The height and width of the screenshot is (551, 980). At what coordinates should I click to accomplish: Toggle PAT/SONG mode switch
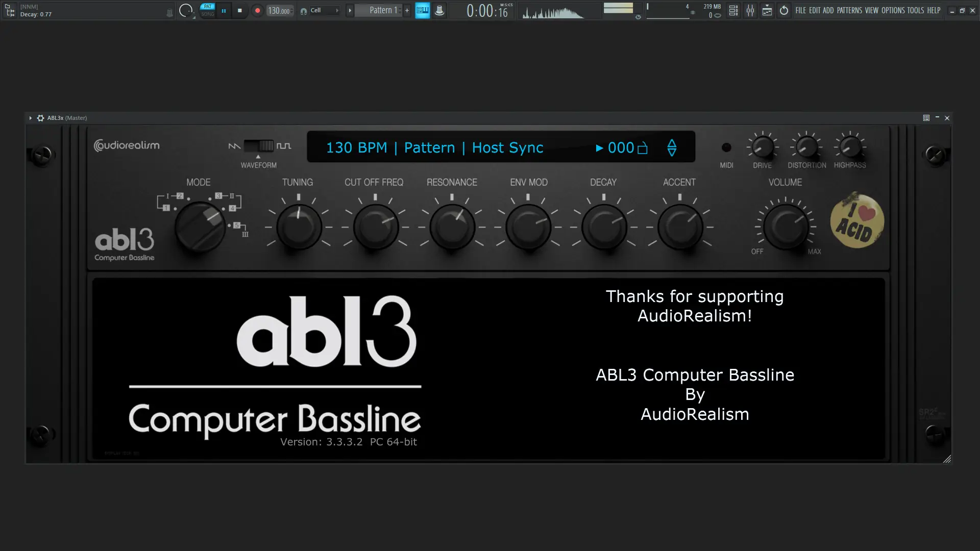point(208,10)
